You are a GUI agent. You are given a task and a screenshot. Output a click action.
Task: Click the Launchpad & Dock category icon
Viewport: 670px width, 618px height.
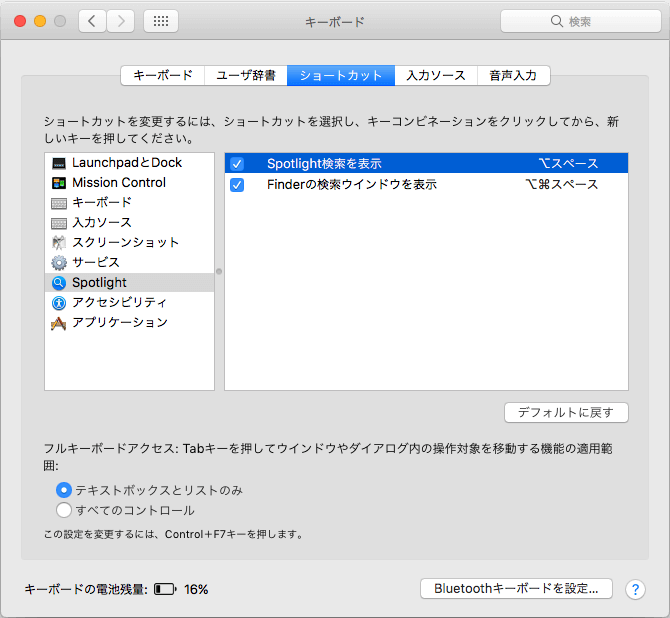(59, 163)
